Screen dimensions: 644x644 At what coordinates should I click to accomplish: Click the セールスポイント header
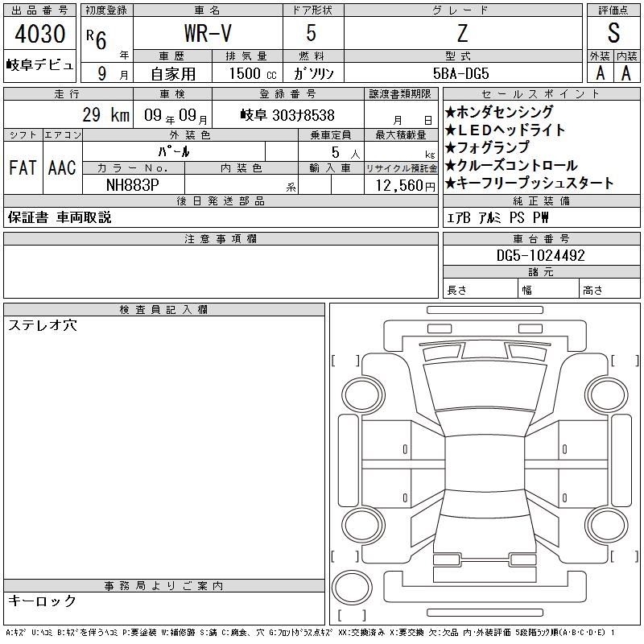pos(541,93)
